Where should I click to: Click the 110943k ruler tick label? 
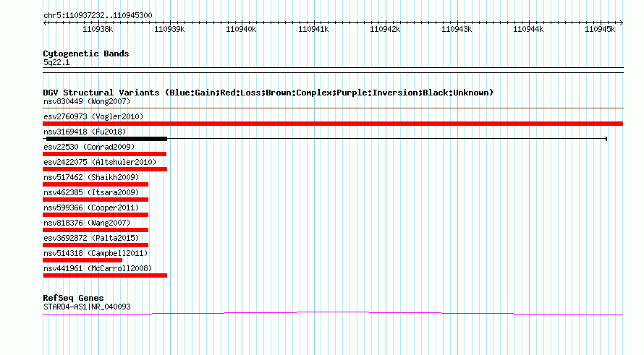pyautogui.click(x=457, y=29)
